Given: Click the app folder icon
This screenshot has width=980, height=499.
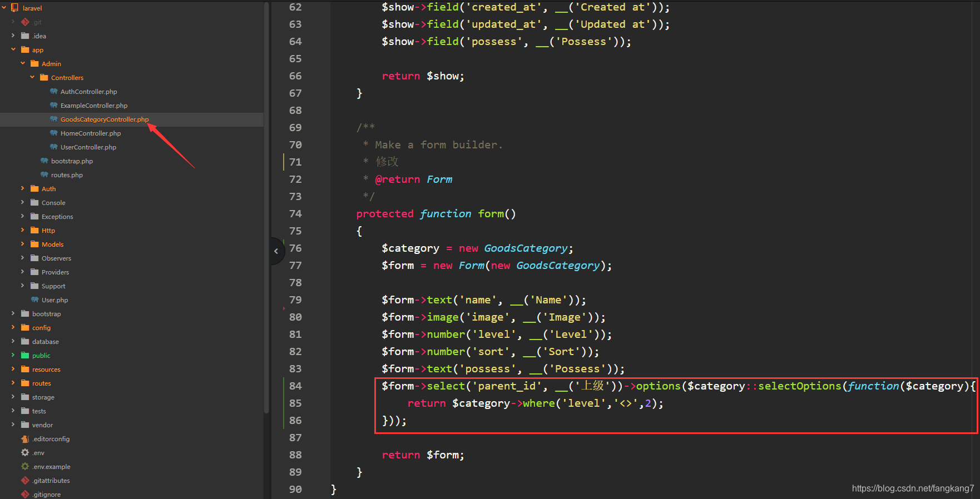Looking at the screenshot, I should [25, 49].
